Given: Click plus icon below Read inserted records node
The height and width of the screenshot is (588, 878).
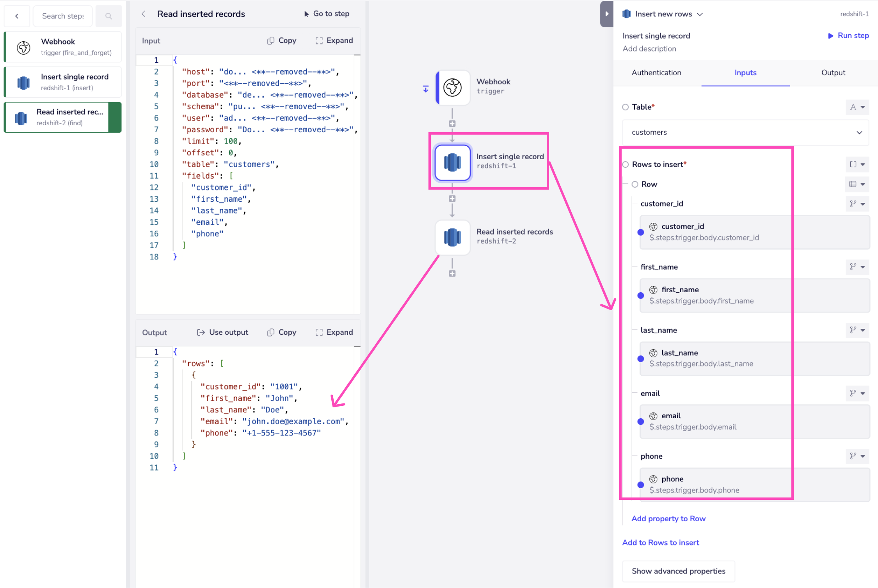Looking at the screenshot, I should (x=452, y=274).
